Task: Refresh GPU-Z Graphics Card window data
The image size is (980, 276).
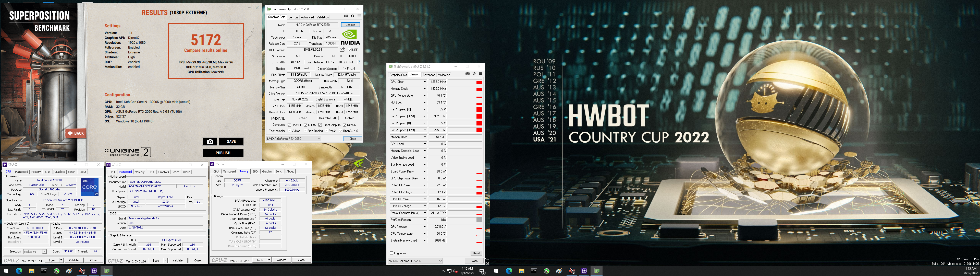Action: 353,16
